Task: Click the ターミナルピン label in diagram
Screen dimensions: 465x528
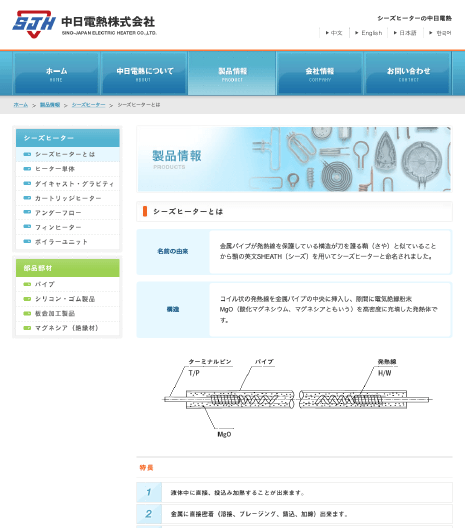Action: pos(210,362)
